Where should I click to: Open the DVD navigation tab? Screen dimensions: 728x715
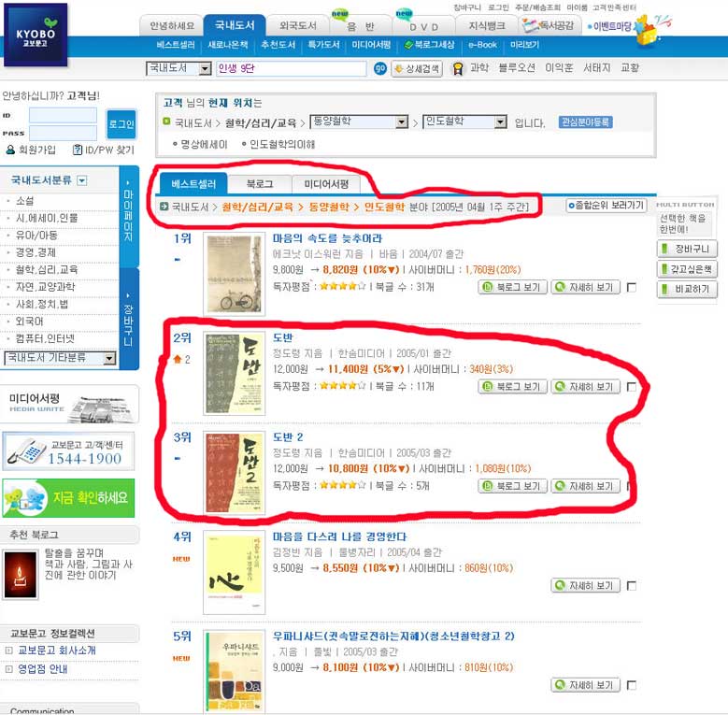[x=423, y=26]
